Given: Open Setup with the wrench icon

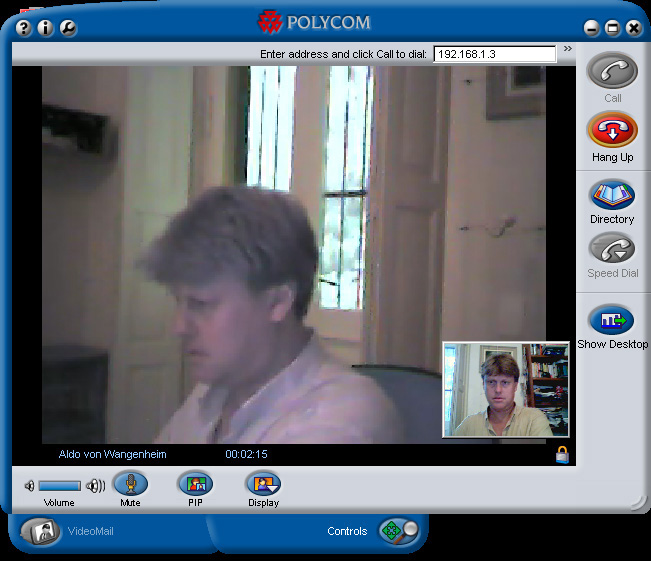Looking at the screenshot, I should click(x=68, y=28).
